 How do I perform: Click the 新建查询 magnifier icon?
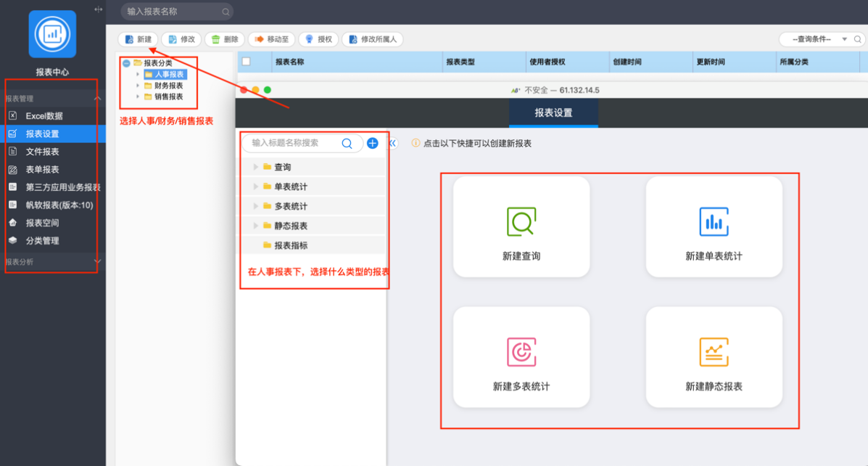point(521,222)
